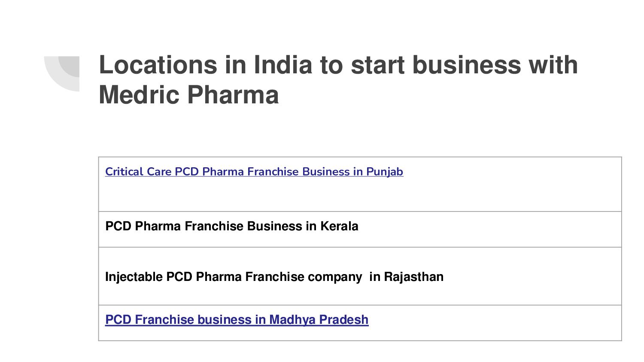Select the Kerala PCD Pharma Franchise text

point(231,226)
